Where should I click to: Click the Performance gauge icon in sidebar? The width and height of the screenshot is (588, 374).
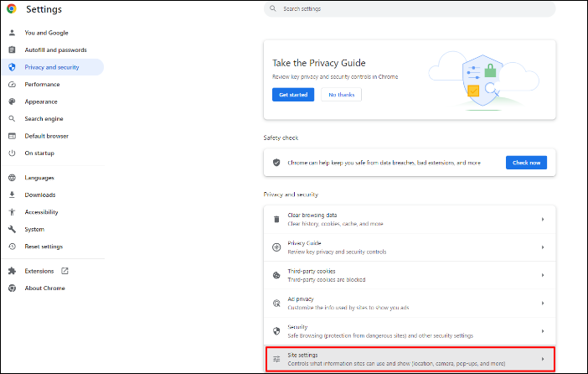[x=12, y=85]
